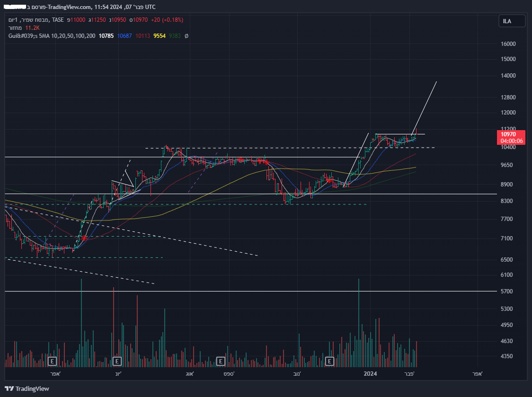Click the 2024 time axis label

(370, 374)
